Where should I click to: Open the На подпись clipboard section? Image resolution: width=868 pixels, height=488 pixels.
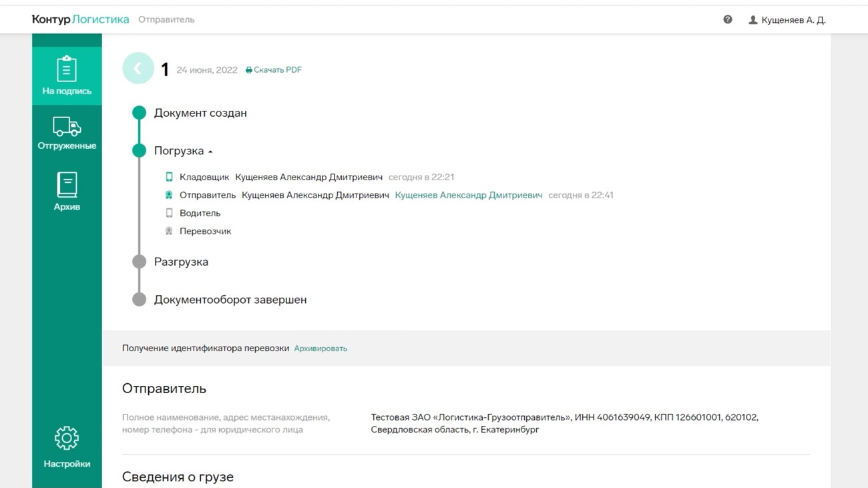point(67,76)
